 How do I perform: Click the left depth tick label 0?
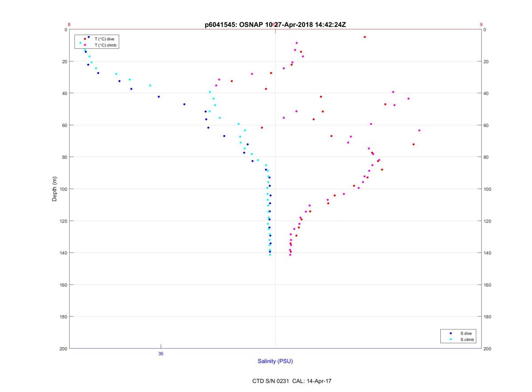point(66,30)
